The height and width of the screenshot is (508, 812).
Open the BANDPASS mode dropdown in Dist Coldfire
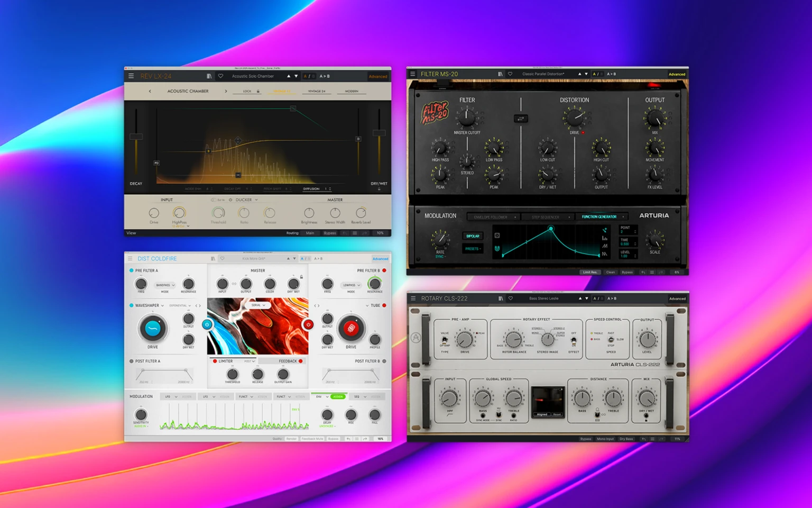coord(165,285)
